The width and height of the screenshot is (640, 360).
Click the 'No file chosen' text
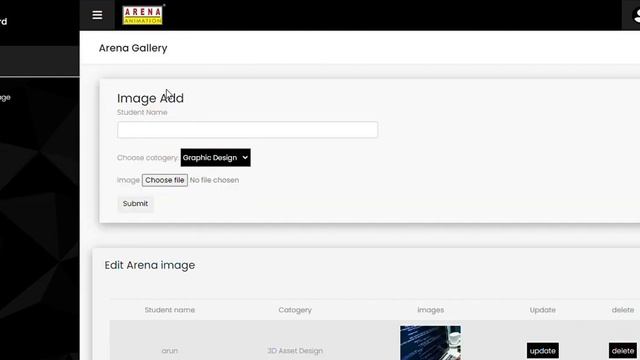coord(214,180)
